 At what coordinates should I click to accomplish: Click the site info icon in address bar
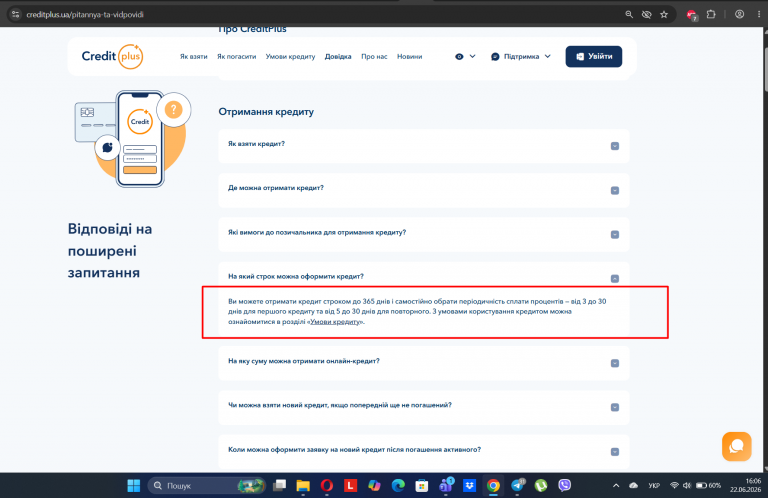16,14
